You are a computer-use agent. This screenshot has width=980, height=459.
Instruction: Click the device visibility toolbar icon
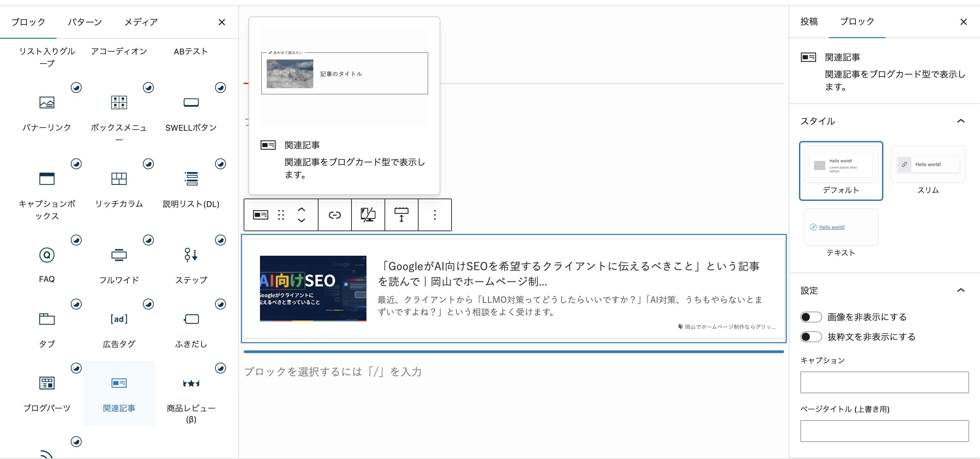368,215
